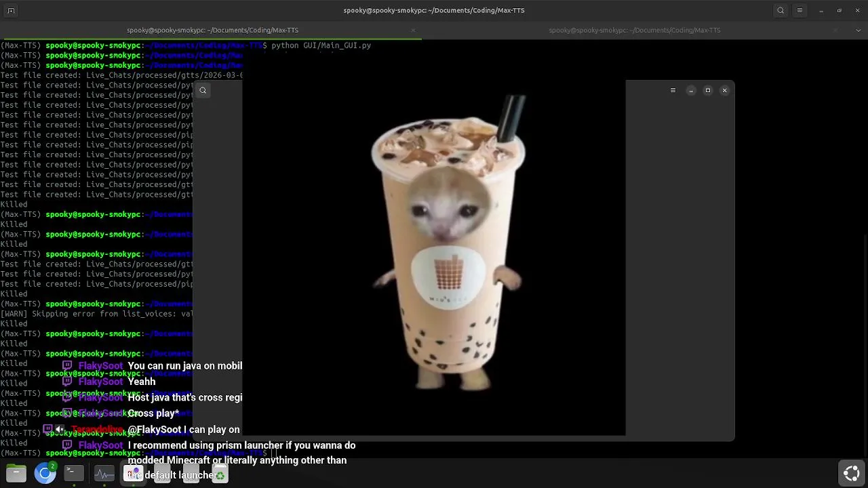Close the main terminal window

click(857, 10)
